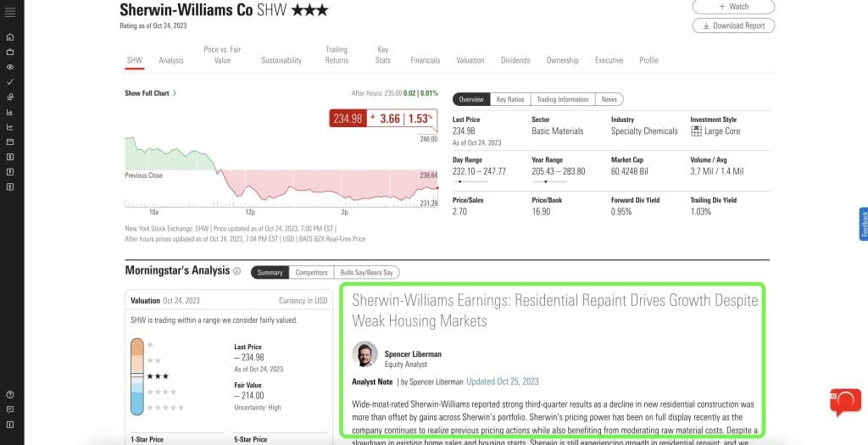
Task: Open the Ownership tab
Action: pos(563,60)
